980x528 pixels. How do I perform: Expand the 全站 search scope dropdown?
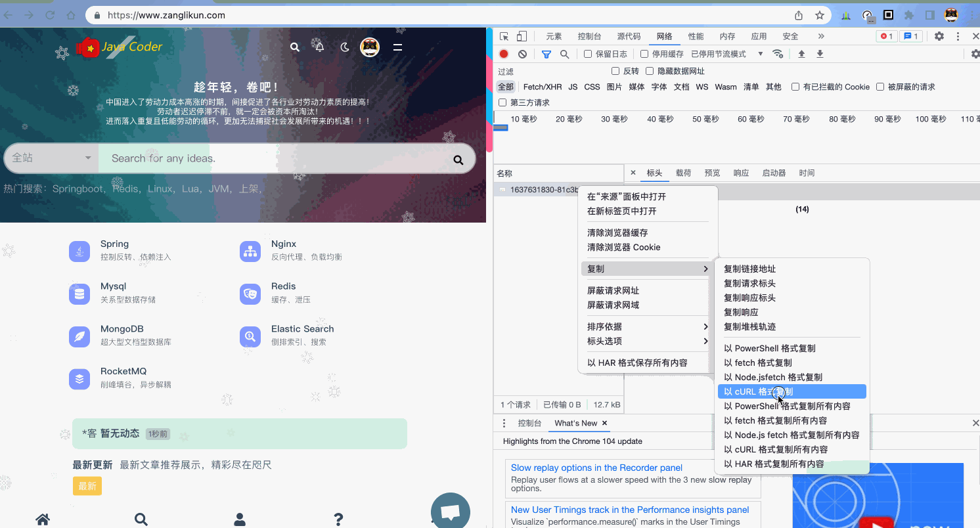pos(51,158)
